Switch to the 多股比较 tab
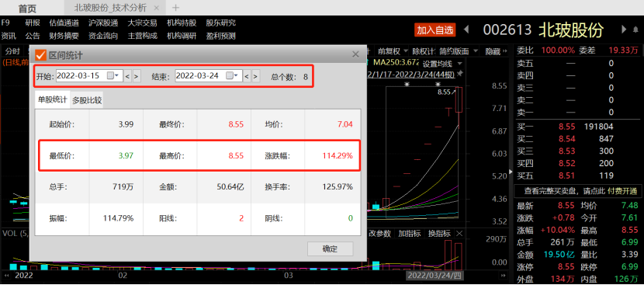This screenshot has width=644, height=285. pyautogui.click(x=87, y=100)
